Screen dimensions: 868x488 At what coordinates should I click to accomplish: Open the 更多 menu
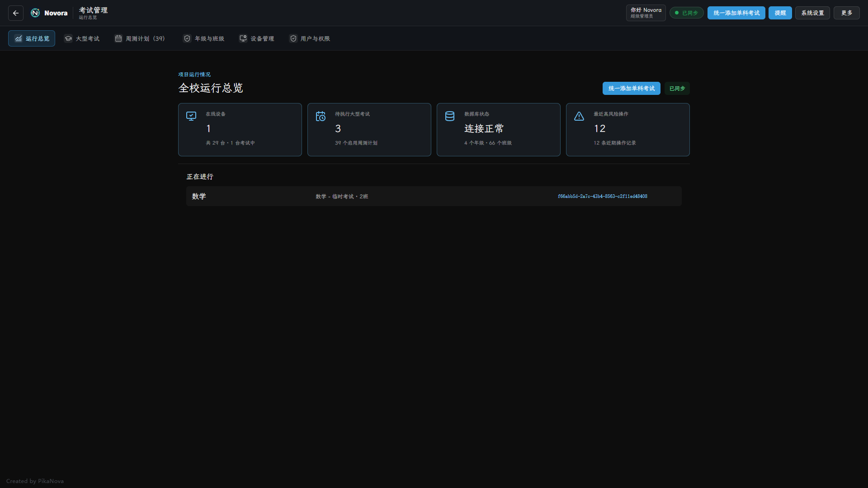[847, 13]
